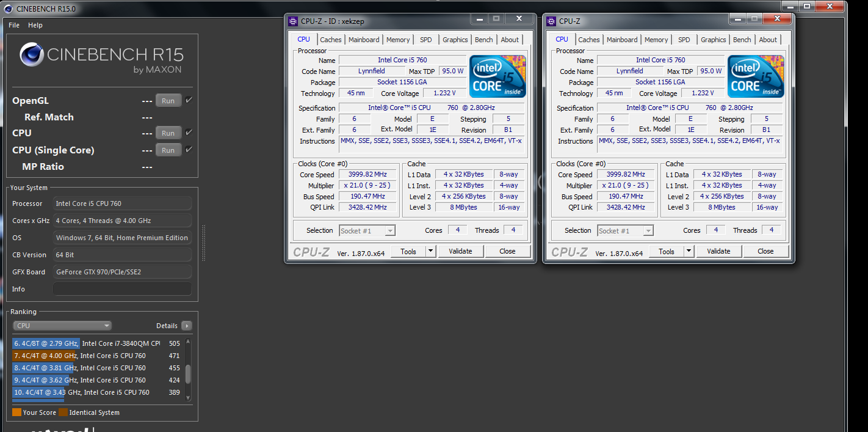The height and width of the screenshot is (432, 868).
Task: Switch to Graphics tab in second CPU-Z
Action: point(714,40)
